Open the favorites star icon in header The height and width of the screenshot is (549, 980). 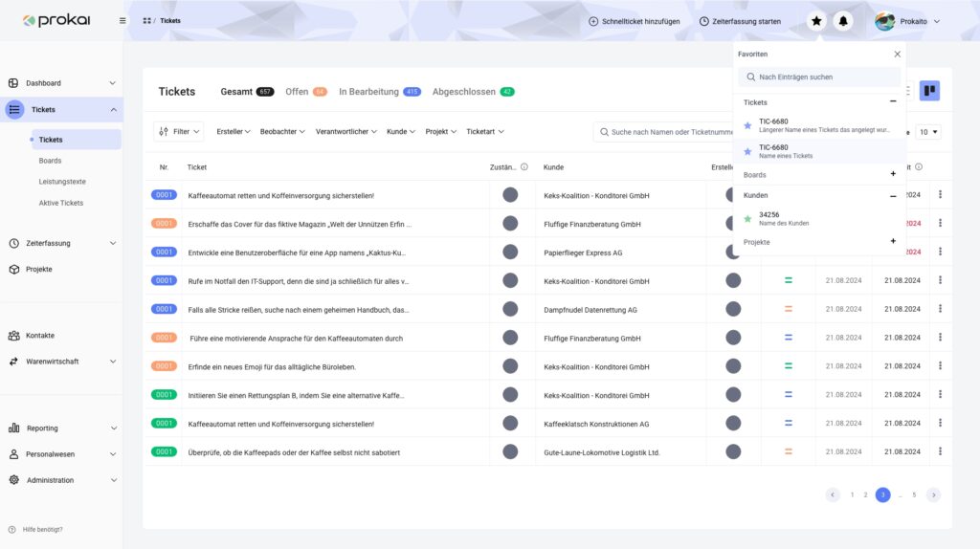pos(816,21)
